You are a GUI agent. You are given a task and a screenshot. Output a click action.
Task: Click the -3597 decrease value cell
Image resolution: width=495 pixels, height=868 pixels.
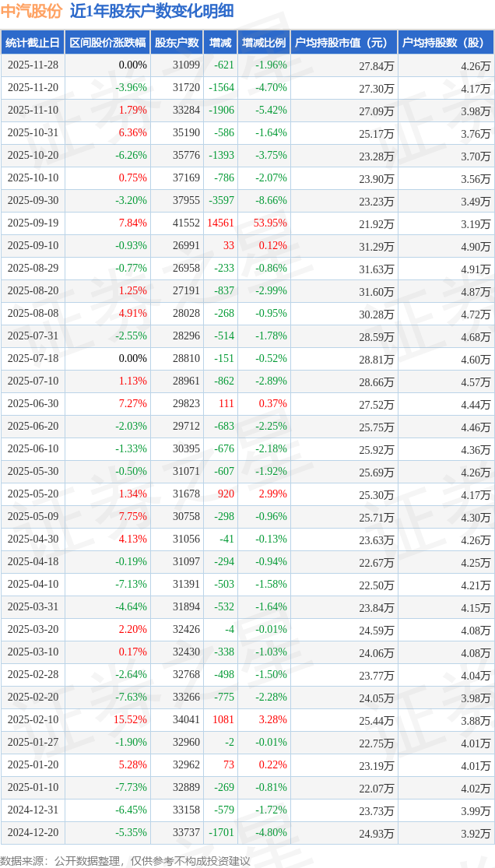click(x=221, y=201)
